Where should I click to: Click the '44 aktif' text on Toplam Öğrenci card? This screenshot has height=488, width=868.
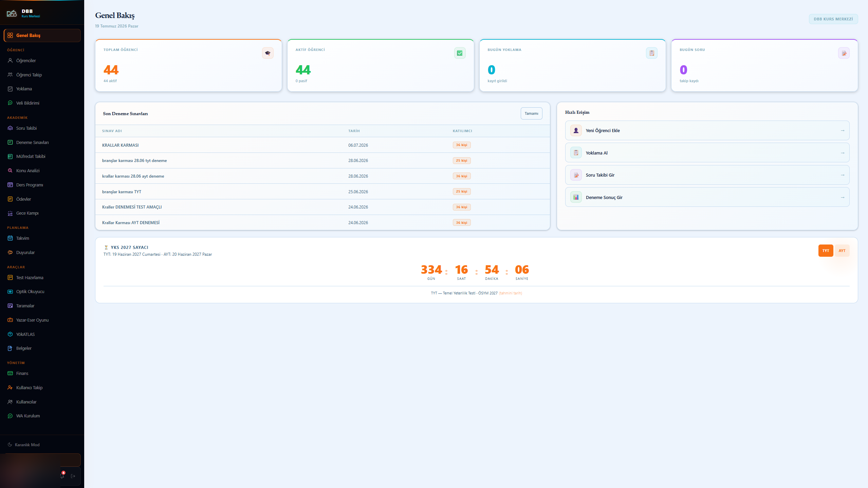[110, 81]
